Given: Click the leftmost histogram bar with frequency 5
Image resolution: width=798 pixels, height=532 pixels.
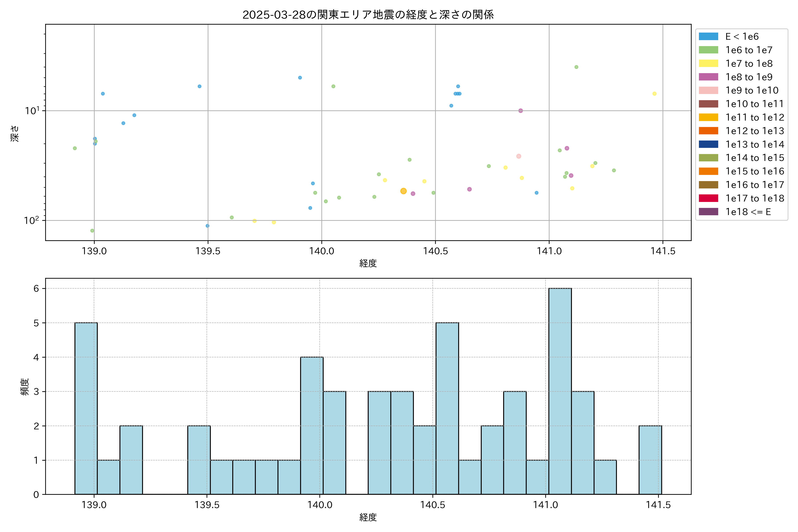Looking at the screenshot, I should pyautogui.click(x=86, y=408).
